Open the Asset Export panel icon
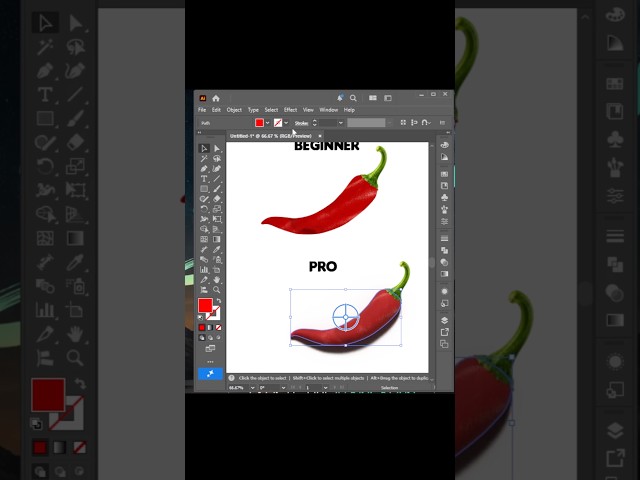Viewport: 640px width, 480px height. pos(444,332)
